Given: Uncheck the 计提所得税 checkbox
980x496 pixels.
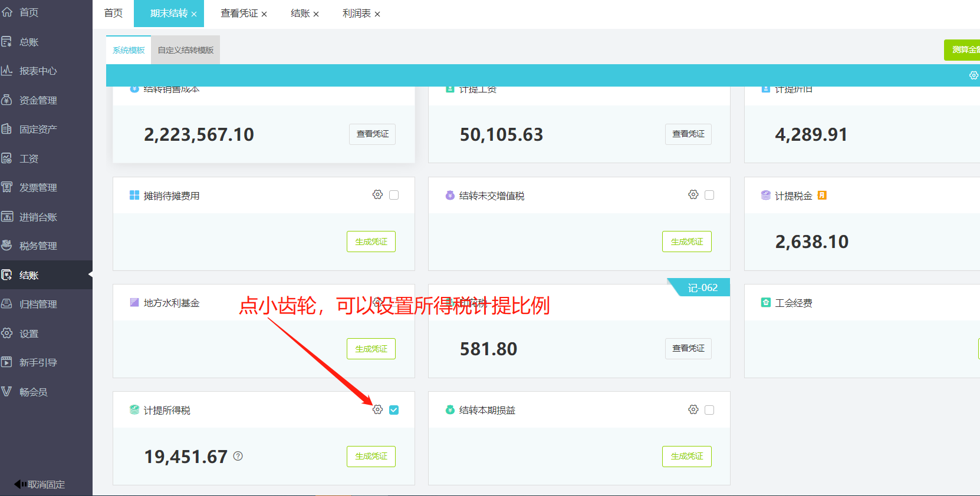Looking at the screenshot, I should coord(394,409).
